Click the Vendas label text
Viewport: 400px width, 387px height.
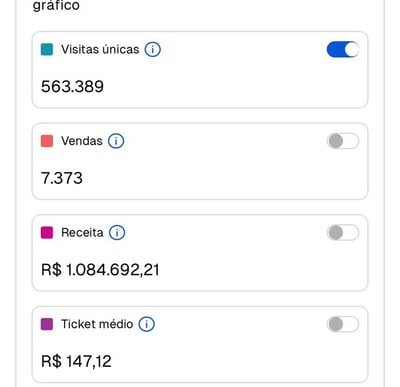tap(82, 141)
